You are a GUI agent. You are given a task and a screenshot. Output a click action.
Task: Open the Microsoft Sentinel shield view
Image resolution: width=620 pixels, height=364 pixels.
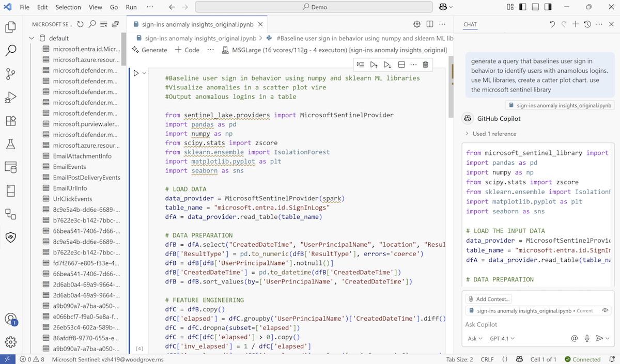tap(10, 237)
